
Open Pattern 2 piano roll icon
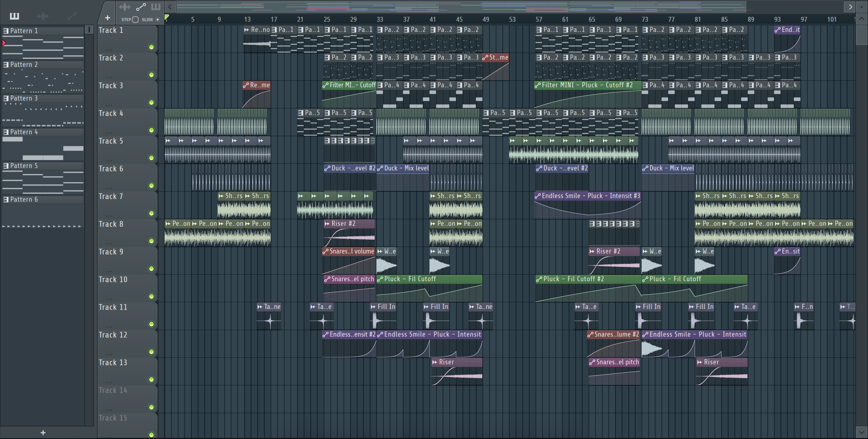(6, 65)
